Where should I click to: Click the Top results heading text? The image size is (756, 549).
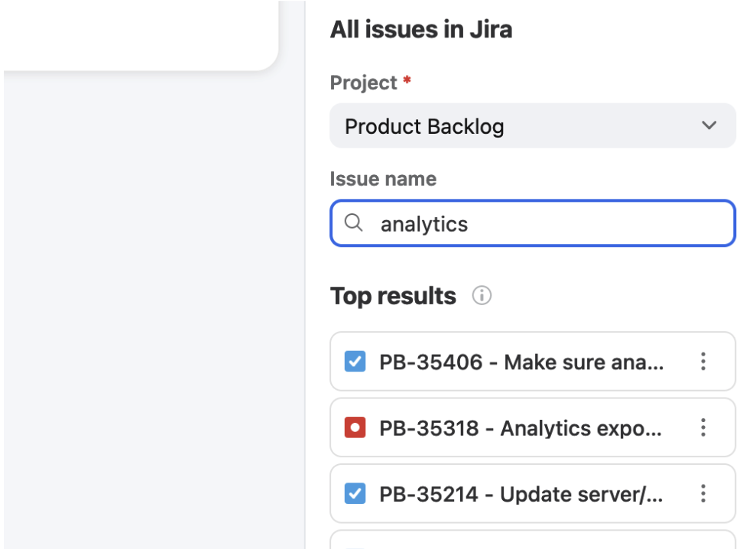393,296
